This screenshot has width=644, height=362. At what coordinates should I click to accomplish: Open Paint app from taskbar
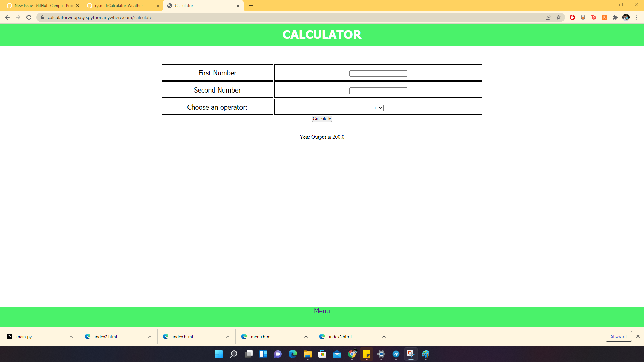426,354
